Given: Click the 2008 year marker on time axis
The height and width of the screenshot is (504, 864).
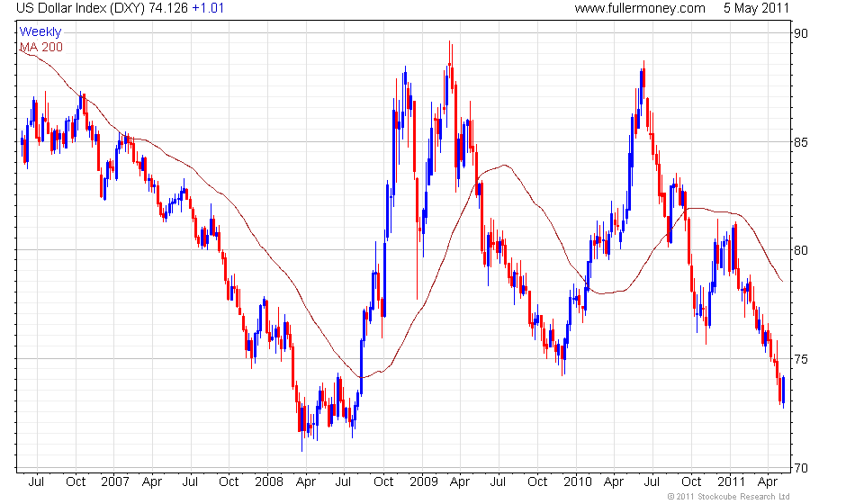Looking at the screenshot, I should [x=269, y=482].
